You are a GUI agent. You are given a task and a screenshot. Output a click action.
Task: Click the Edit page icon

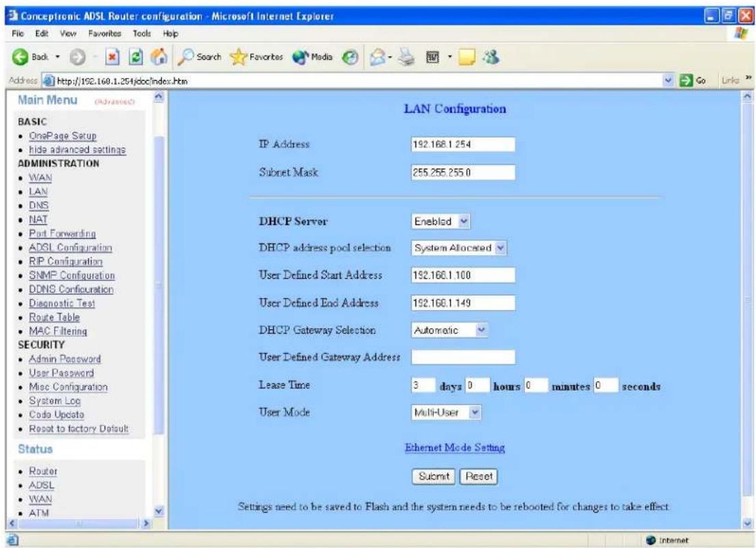point(433,57)
